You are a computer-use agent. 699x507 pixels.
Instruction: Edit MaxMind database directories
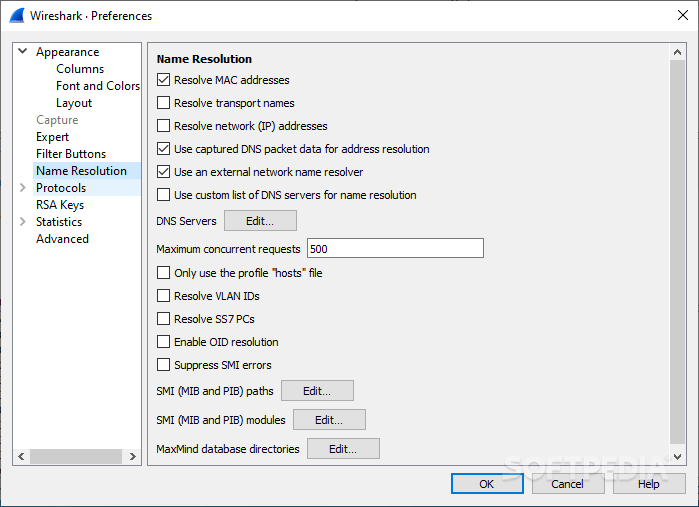(343, 449)
